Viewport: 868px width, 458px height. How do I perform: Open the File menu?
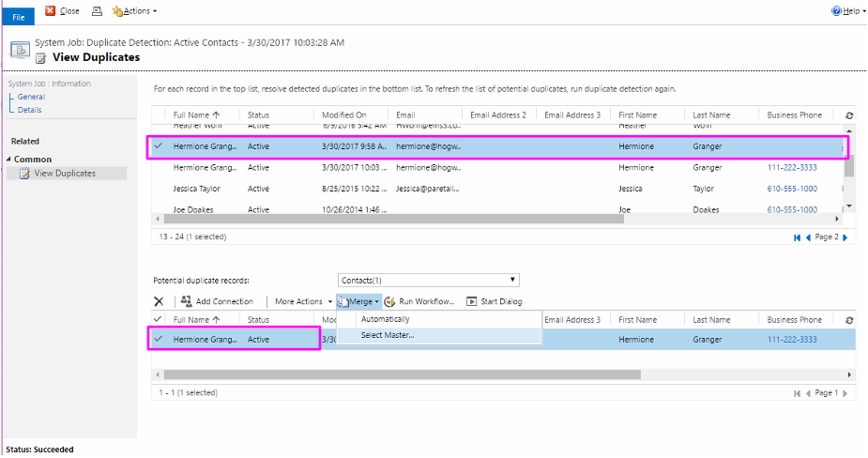[18, 17]
